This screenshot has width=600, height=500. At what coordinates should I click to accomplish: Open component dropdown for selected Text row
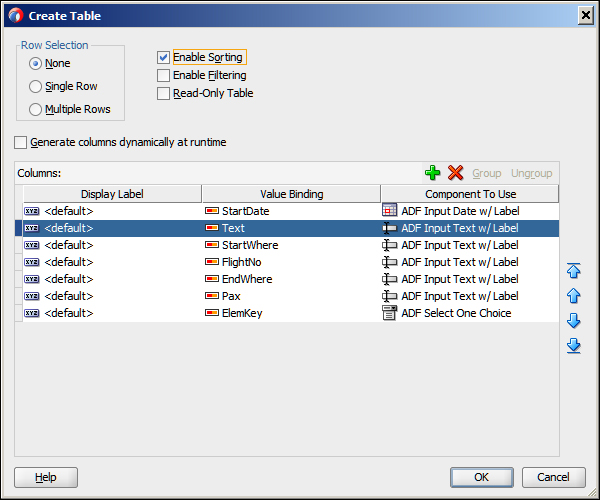470,228
